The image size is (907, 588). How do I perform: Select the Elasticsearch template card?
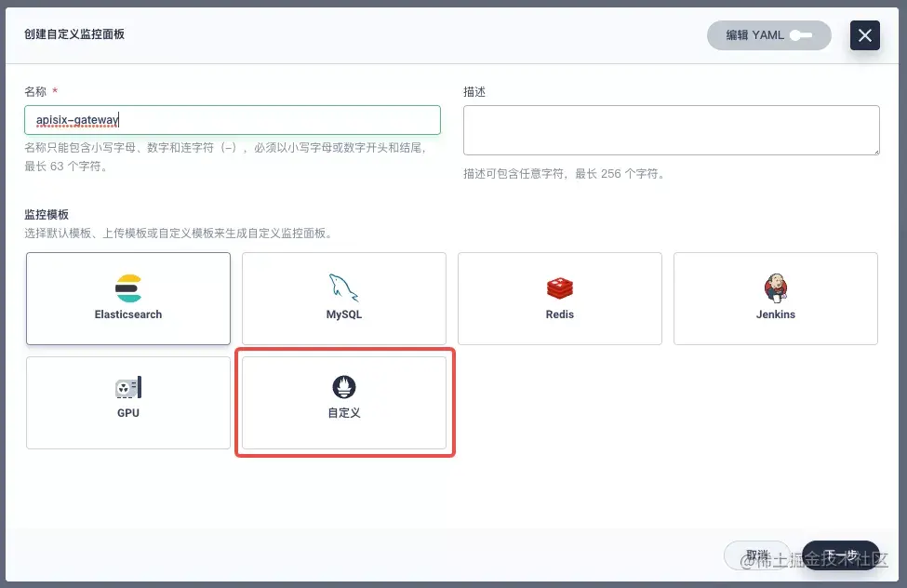tap(127, 298)
